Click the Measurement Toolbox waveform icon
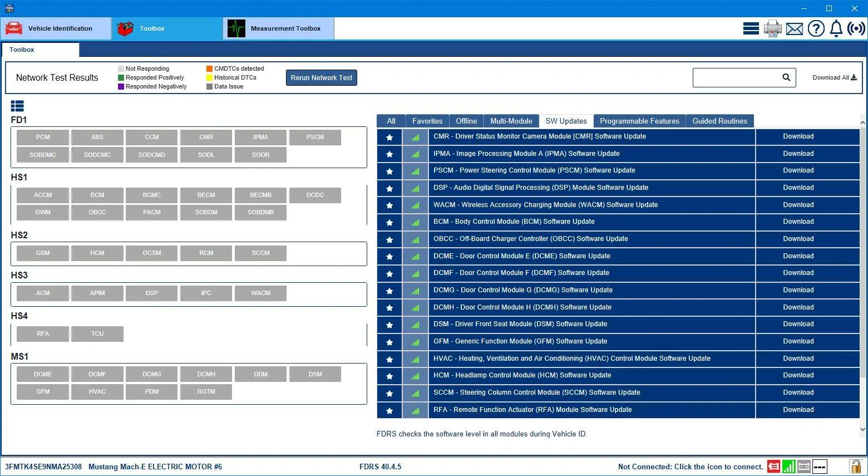Viewport: 868px width, 476px height. 236,28
